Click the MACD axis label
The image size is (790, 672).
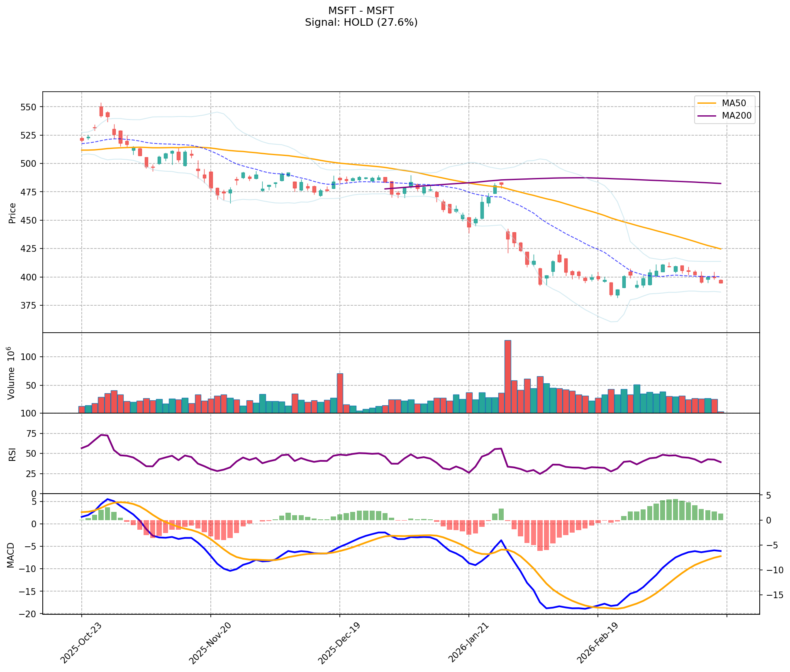[12, 555]
